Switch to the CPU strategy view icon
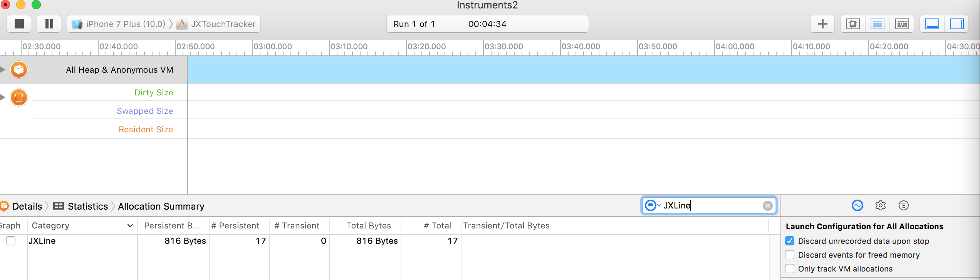Screen dimensions: 980x280 pos(853,24)
